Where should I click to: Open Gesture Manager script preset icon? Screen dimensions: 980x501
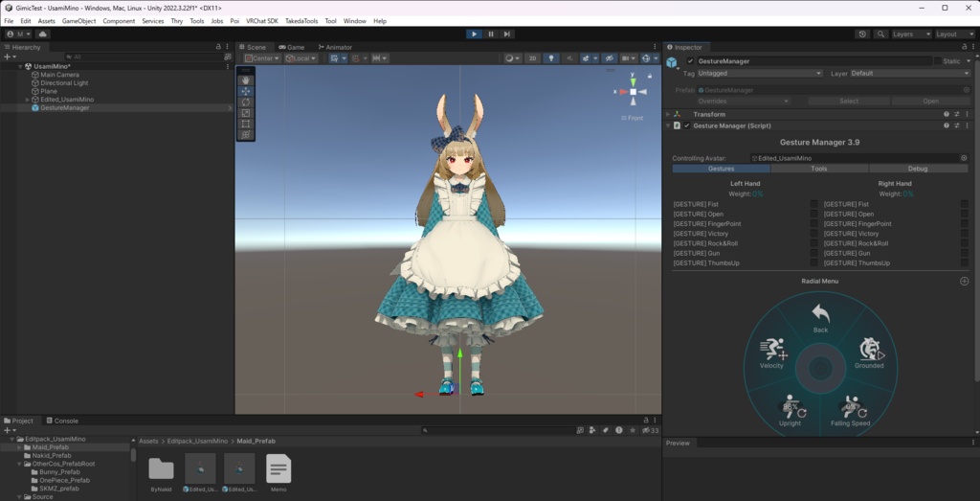pos(957,125)
